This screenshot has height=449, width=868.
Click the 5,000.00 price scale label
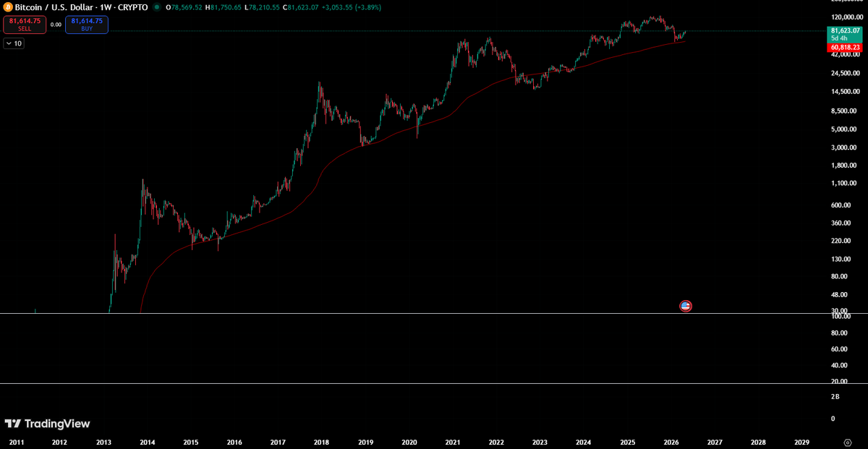click(x=845, y=129)
